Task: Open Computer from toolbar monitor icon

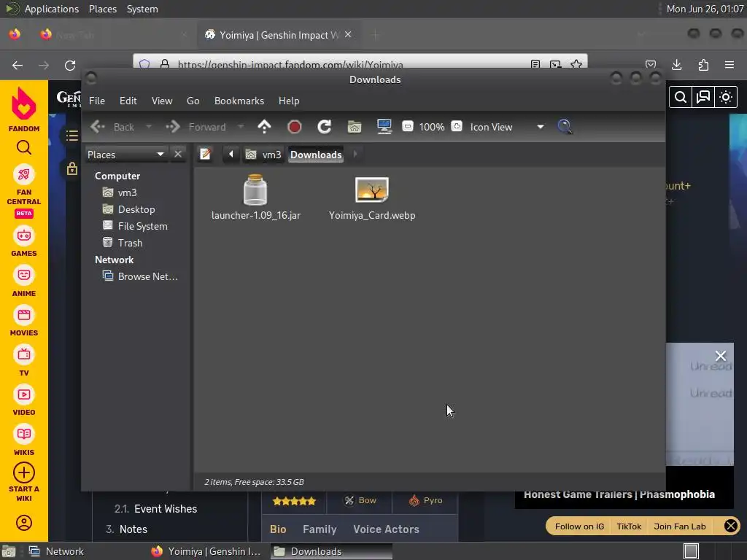Action: coord(384,127)
